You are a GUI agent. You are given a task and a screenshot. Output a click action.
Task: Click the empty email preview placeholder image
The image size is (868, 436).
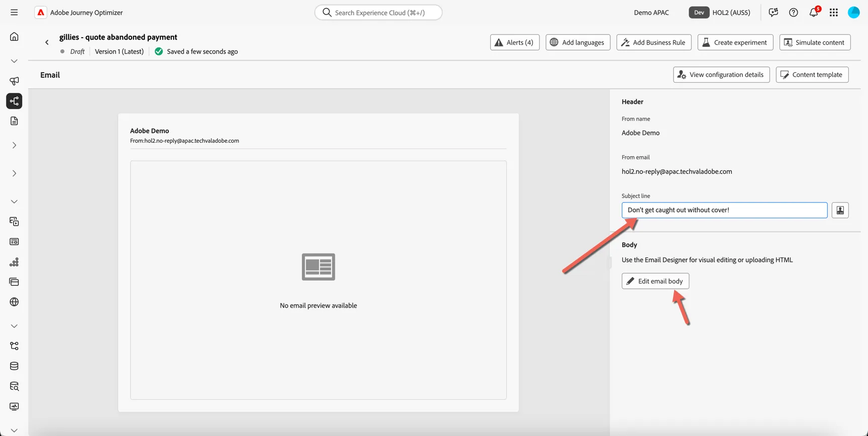click(x=318, y=267)
